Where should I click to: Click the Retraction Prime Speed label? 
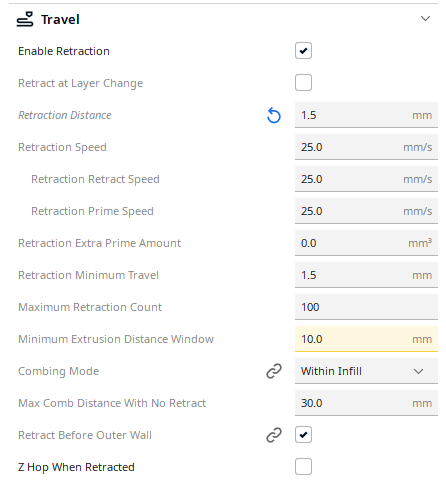tap(92, 211)
